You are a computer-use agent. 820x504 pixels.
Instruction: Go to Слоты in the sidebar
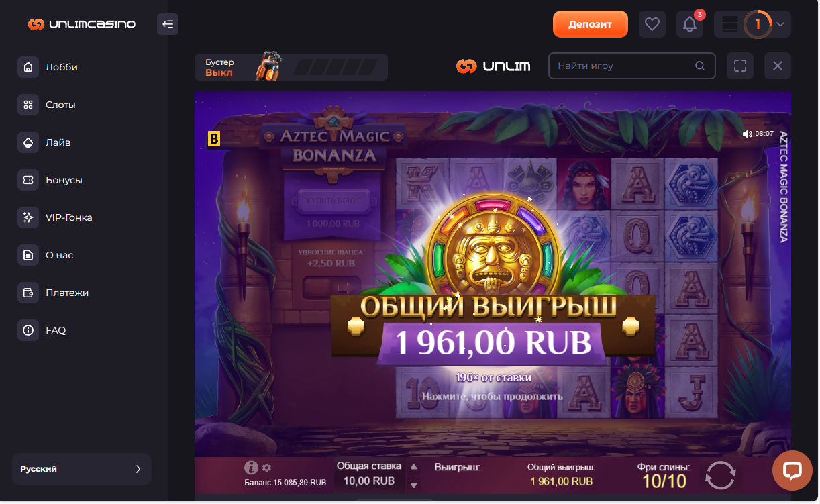pos(60,105)
